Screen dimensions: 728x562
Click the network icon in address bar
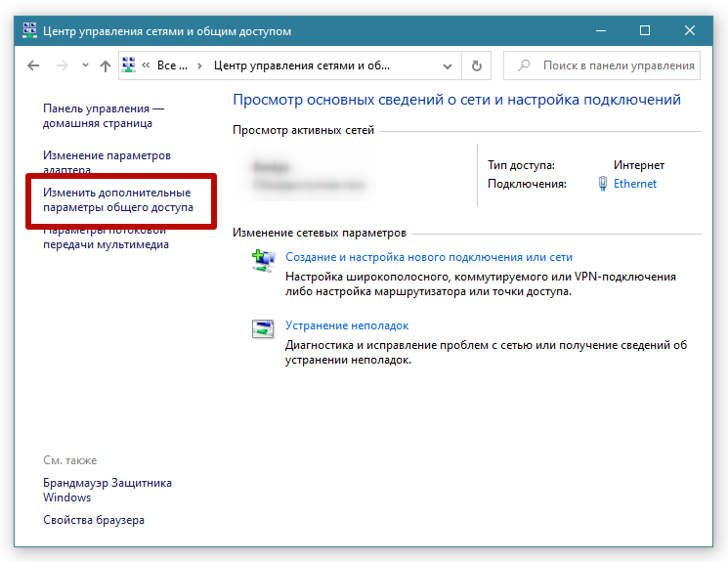(x=128, y=66)
